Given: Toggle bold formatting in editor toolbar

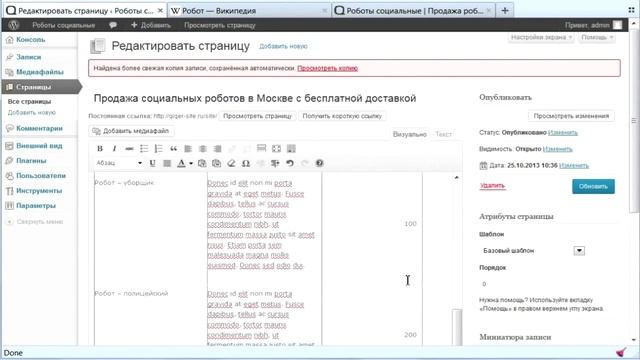Looking at the screenshot, I should 100,149.
